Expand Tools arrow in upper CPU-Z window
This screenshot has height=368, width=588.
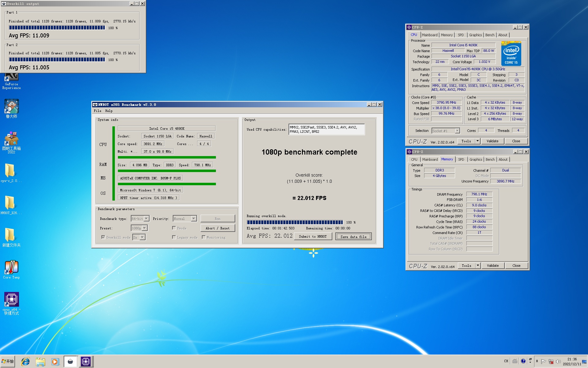[477, 141]
